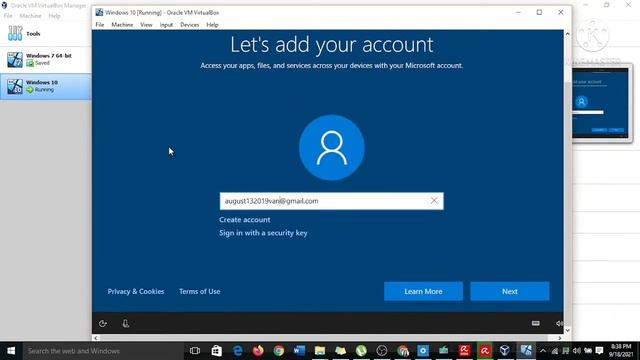Clear the email field with the X
This screenshot has width=640, height=360.
click(434, 201)
